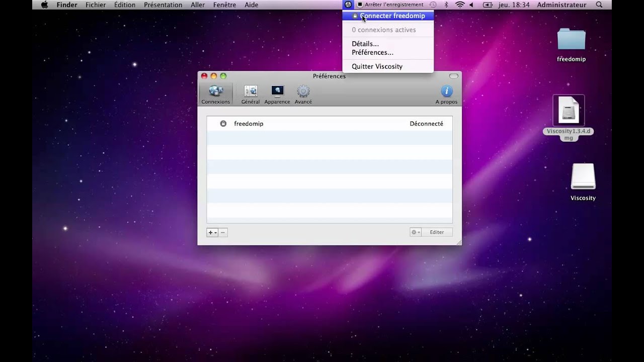Open the Time Machine menu bar icon
The image size is (644, 362).
click(x=433, y=5)
